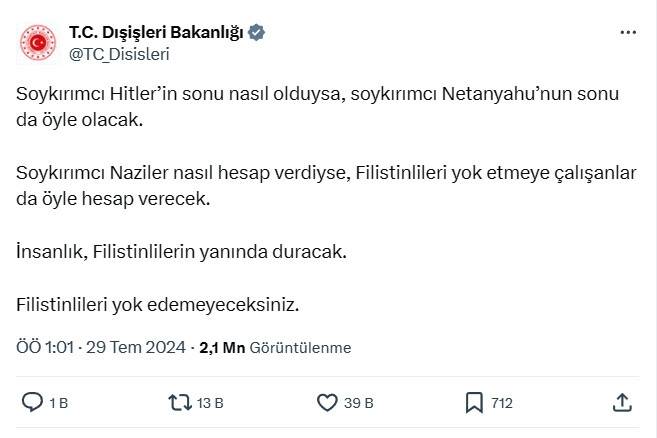
Task: Click the share upload arrow icon
Action: (x=621, y=403)
